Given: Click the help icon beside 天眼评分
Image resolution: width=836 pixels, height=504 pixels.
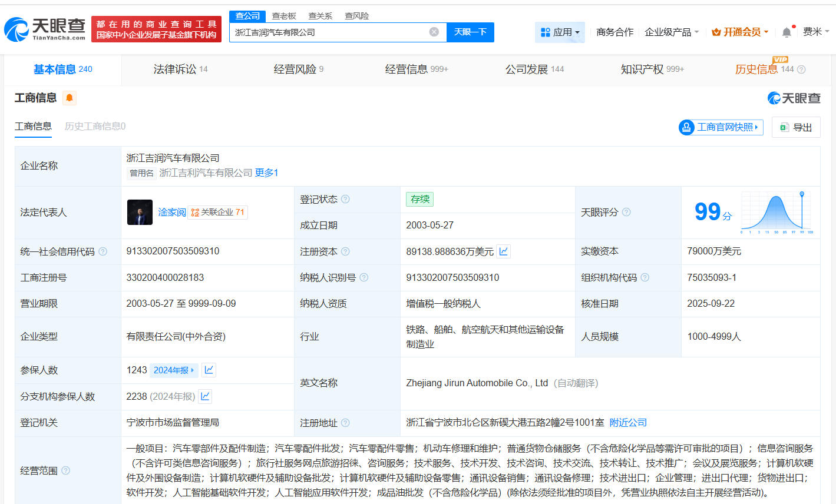Looking at the screenshot, I should (626, 212).
